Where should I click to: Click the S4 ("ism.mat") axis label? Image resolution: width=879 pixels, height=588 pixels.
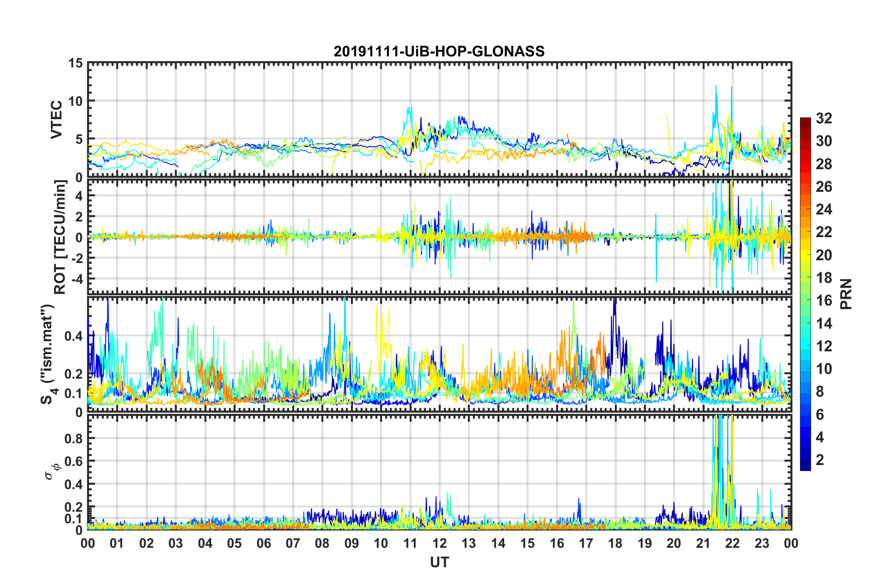48,355
